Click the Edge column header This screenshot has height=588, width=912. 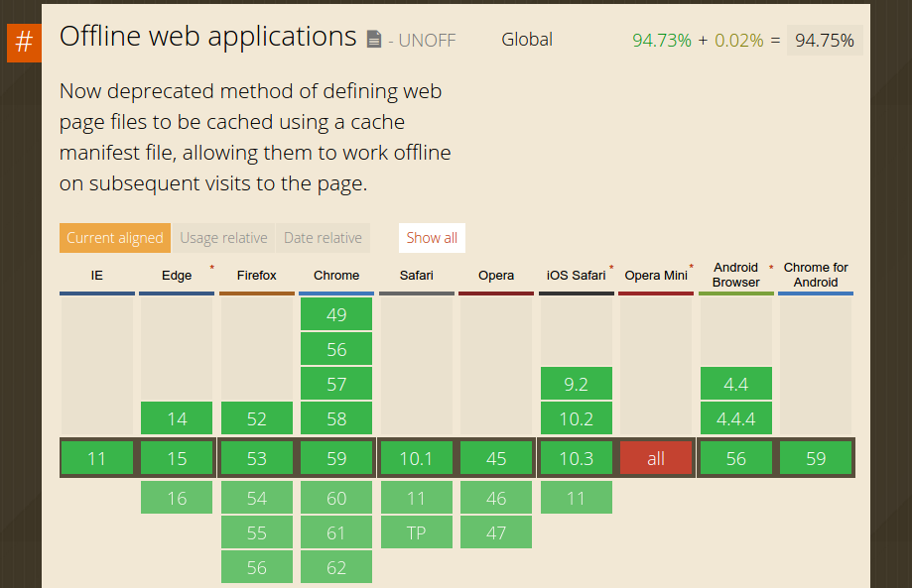coord(177,276)
